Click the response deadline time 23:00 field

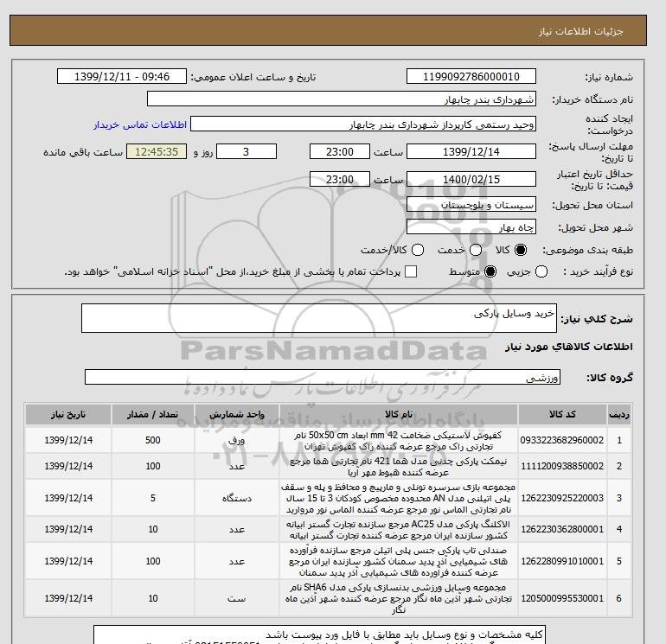340,151
